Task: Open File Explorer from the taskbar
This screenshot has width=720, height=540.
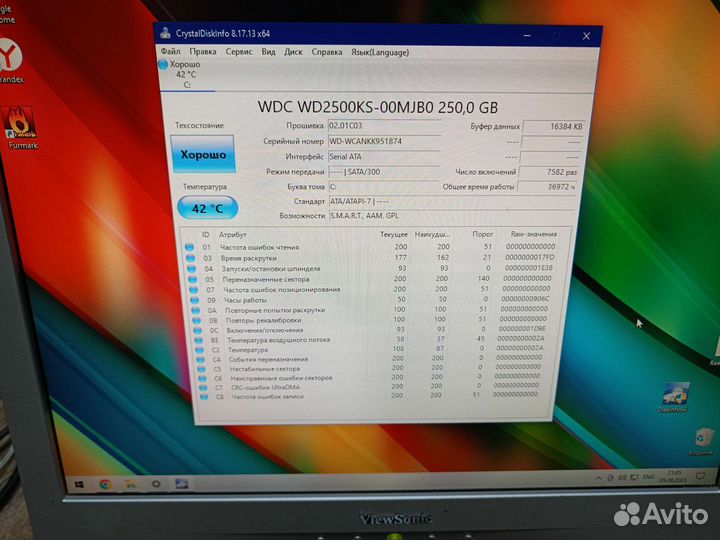Action: [x=130, y=484]
